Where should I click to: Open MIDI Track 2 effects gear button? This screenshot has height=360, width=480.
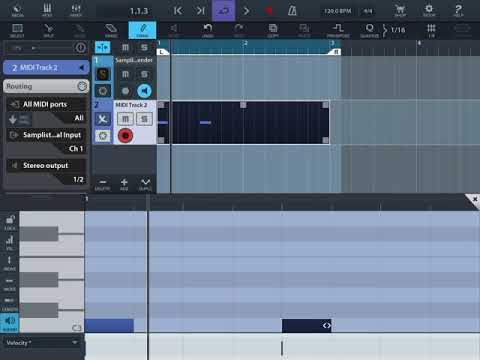click(103, 136)
